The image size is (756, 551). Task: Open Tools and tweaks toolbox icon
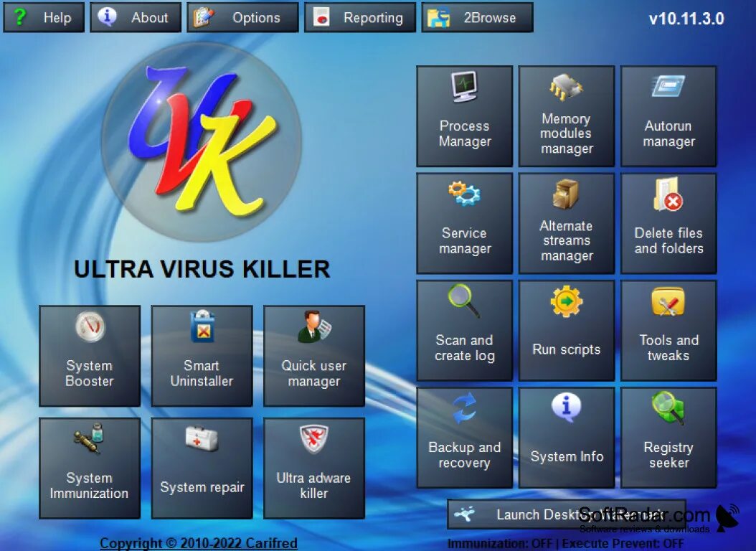point(668,330)
